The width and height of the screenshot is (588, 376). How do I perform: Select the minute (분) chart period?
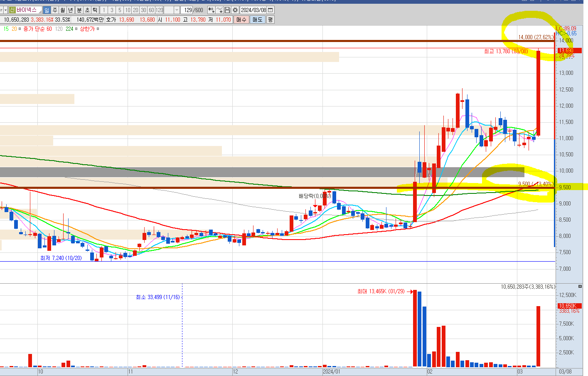click(79, 10)
